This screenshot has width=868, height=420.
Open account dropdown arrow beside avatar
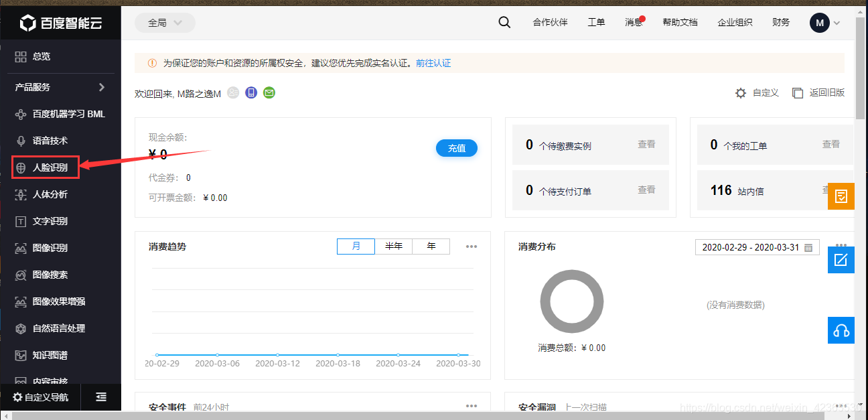[x=837, y=23]
